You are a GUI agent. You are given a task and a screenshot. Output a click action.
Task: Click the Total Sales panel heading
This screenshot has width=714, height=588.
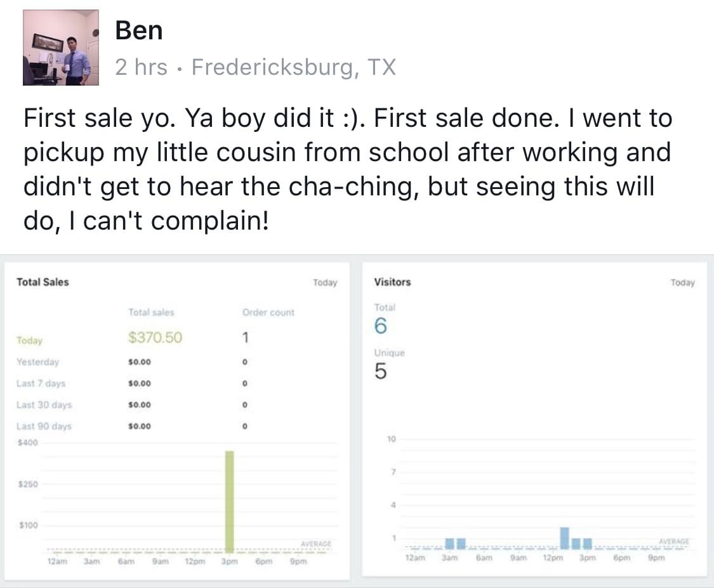pyautogui.click(x=43, y=282)
